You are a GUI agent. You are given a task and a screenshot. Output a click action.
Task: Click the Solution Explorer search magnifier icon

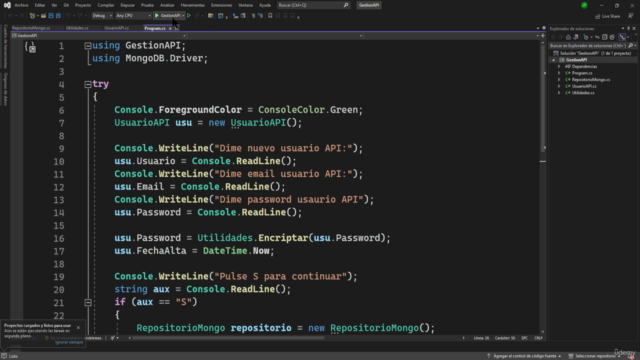(631, 46)
